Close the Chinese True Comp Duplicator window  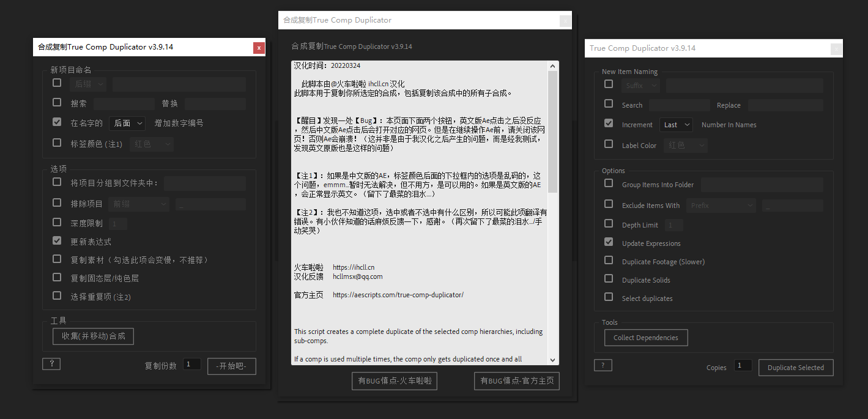259,48
